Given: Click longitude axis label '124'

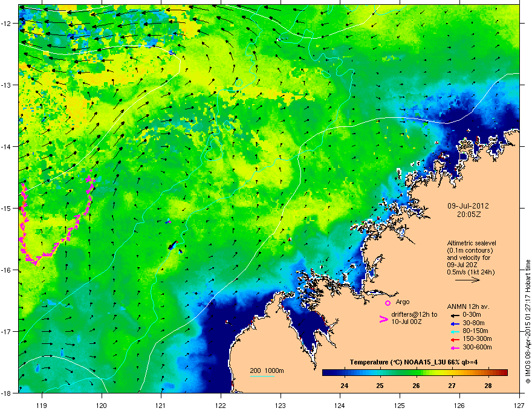Looking at the screenshot, I should point(340,405).
